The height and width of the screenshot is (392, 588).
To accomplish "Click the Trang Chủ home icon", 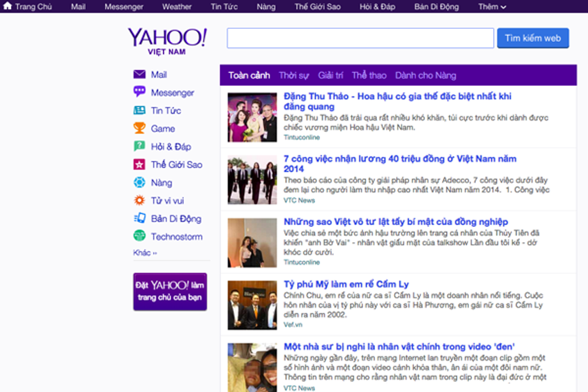I will pos(8,6).
